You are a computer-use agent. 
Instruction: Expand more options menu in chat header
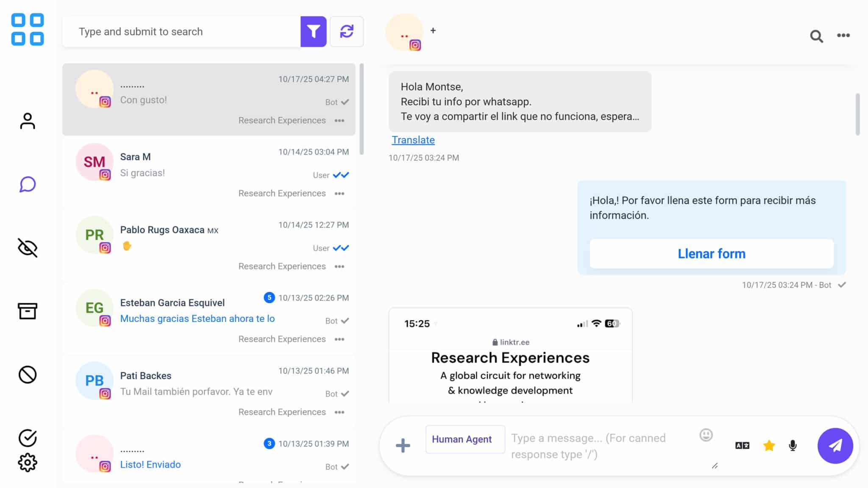tap(843, 36)
